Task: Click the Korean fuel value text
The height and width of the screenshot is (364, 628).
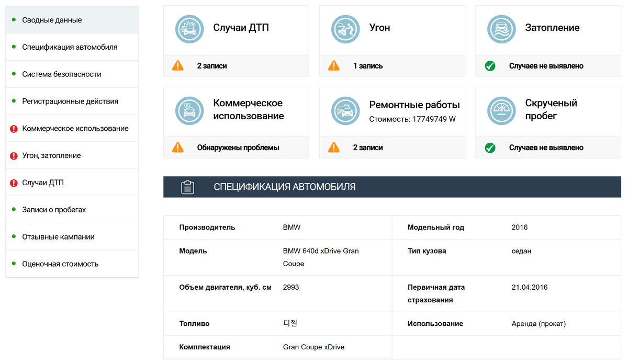Action: click(x=290, y=324)
